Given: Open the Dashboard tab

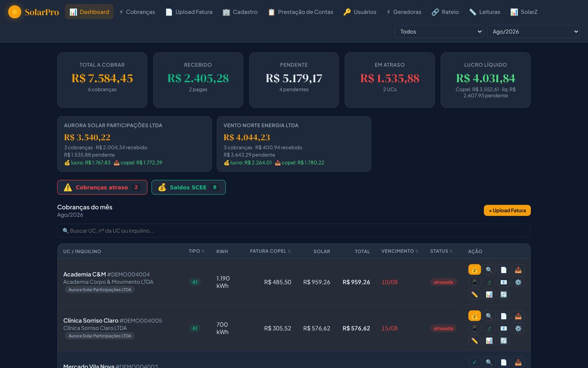Looking at the screenshot, I should pyautogui.click(x=89, y=12).
